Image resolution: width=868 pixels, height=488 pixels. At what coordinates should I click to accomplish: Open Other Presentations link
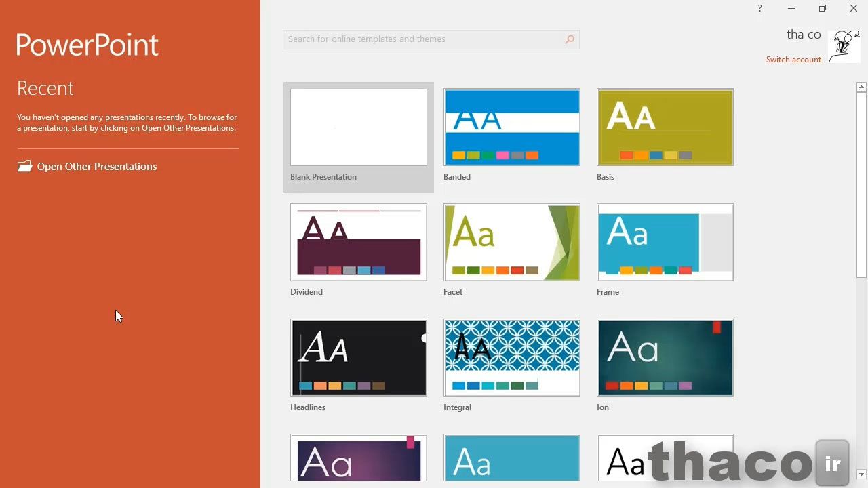[x=97, y=167]
